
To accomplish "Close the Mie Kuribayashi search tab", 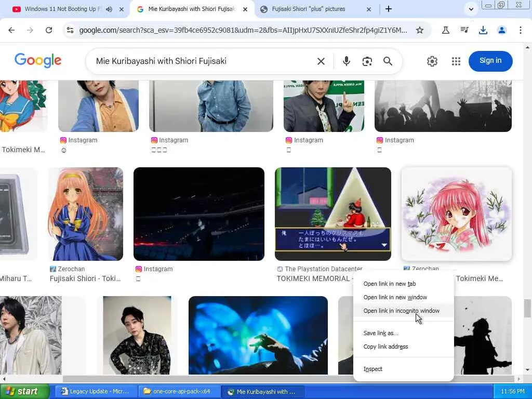I will pos(245,9).
